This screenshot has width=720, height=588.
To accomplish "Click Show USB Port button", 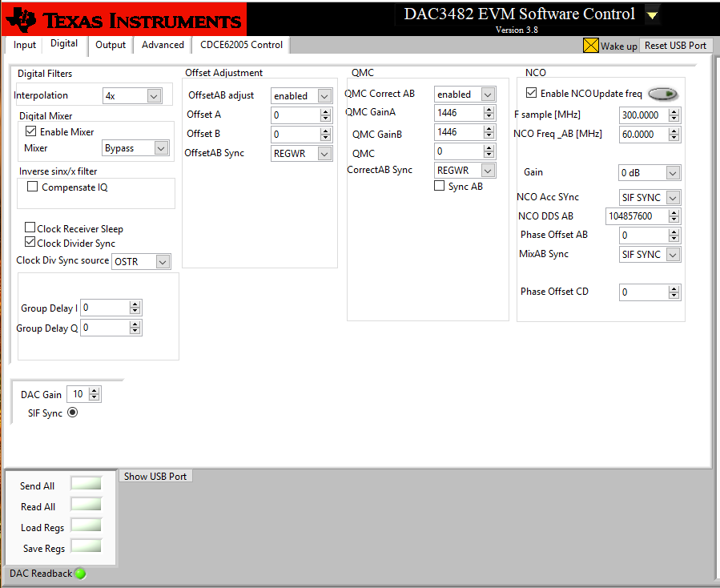I will [155, 477].
